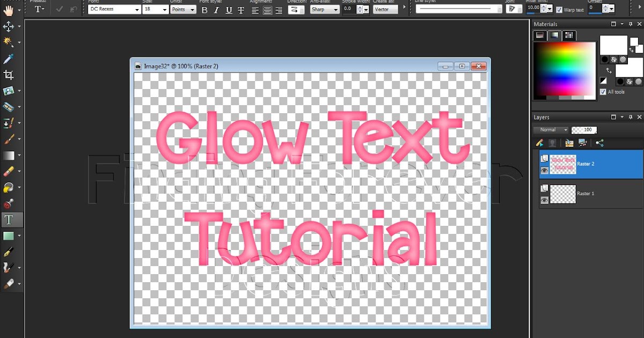
Task: Apply center text alignment
Action: pyautogui.click(x=267, y=9)
